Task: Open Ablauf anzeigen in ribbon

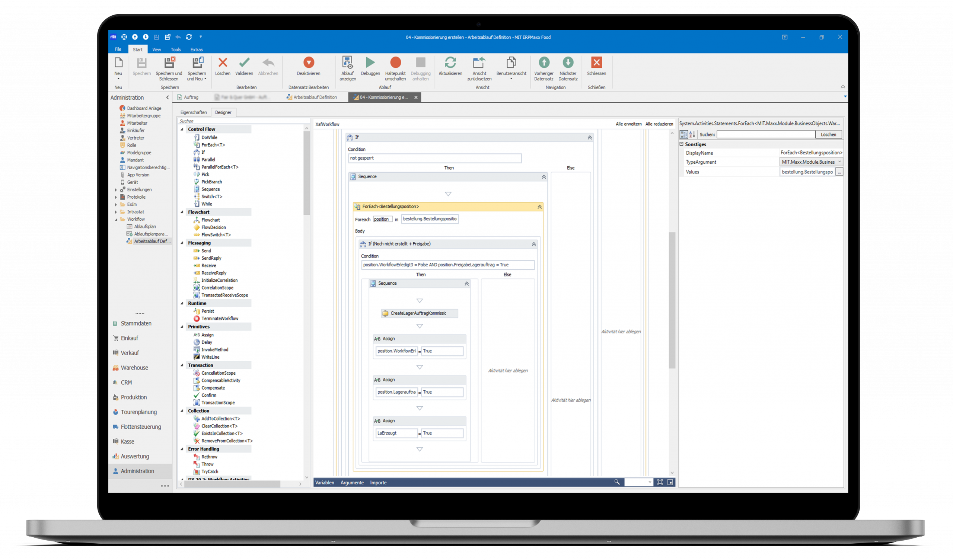Action: pyautogui.click(x=347, y=63)
